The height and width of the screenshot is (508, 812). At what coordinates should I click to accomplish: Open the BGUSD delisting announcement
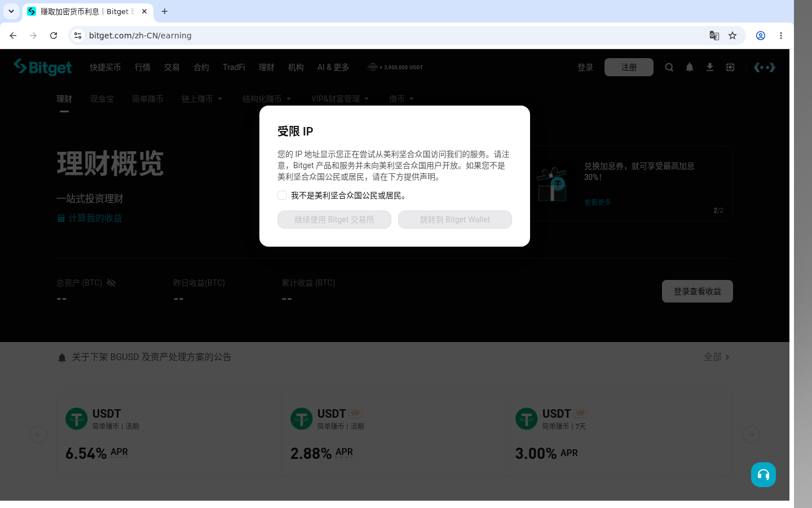pyautogui.click(x=152, y=357)
